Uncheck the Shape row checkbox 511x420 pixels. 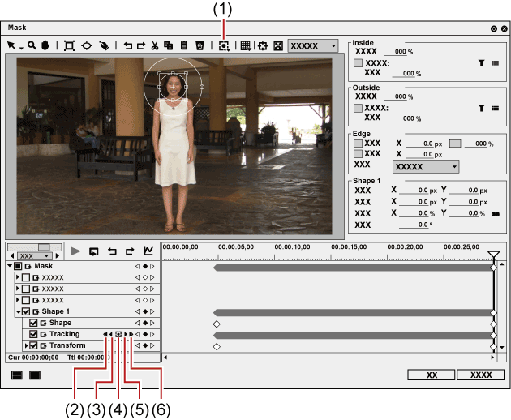[x=33, y=323]
